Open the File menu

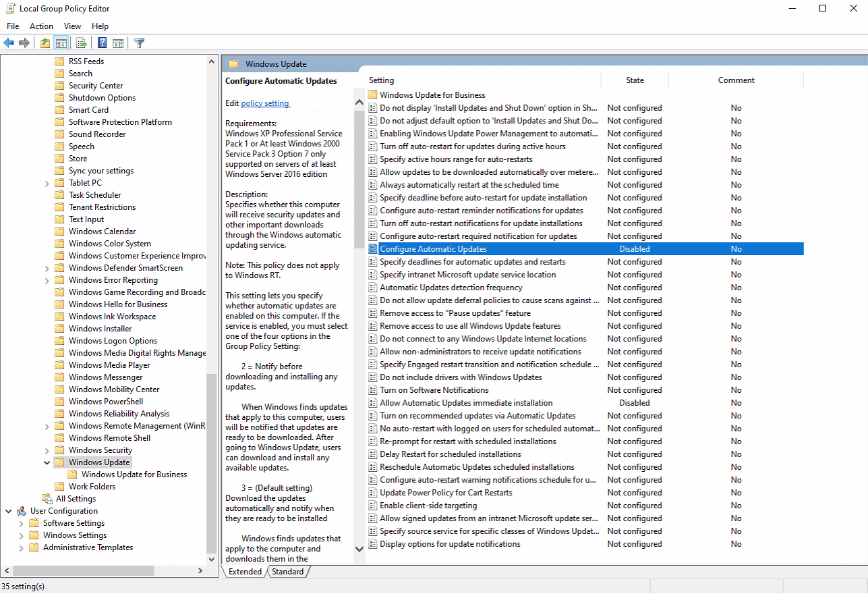point(13,26)
